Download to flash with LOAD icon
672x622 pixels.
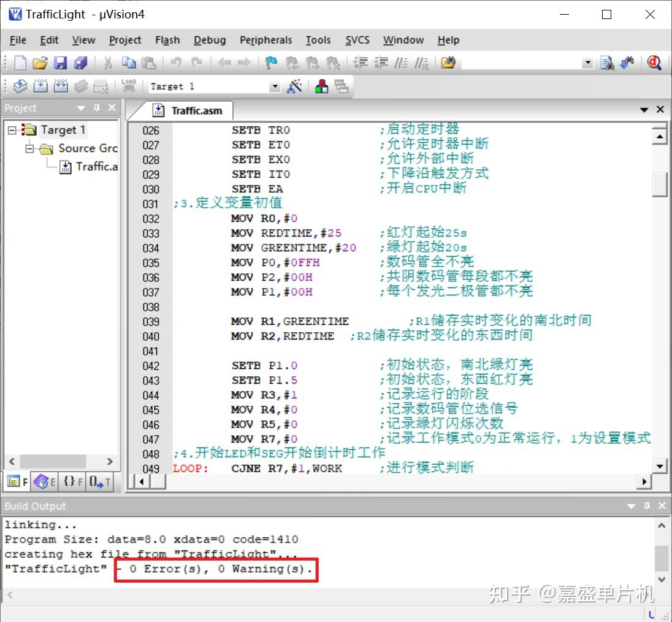click(x=128, y=86)
